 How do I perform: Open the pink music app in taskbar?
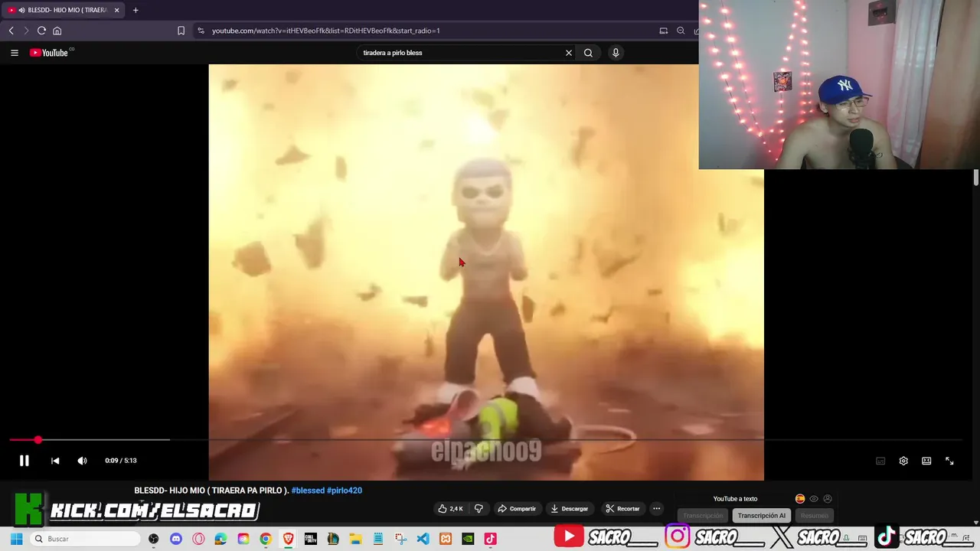pyautogui.click(x=490, y=539)
